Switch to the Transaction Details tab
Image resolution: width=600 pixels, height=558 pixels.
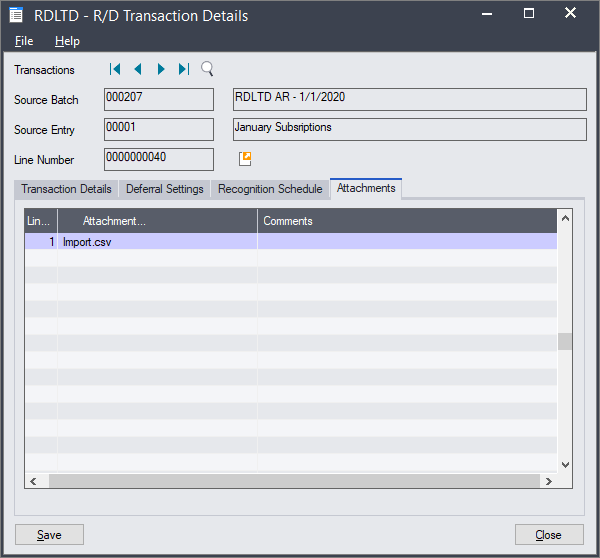click(66, 189)
